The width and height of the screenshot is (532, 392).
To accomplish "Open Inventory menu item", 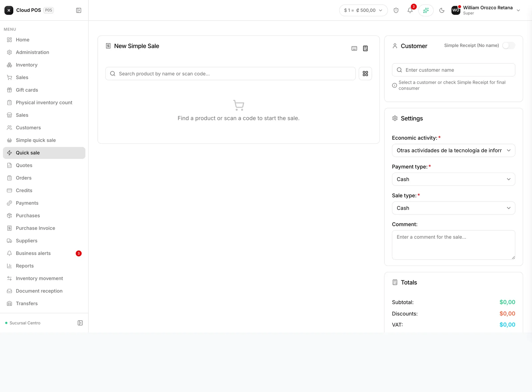I will [44, 65].
